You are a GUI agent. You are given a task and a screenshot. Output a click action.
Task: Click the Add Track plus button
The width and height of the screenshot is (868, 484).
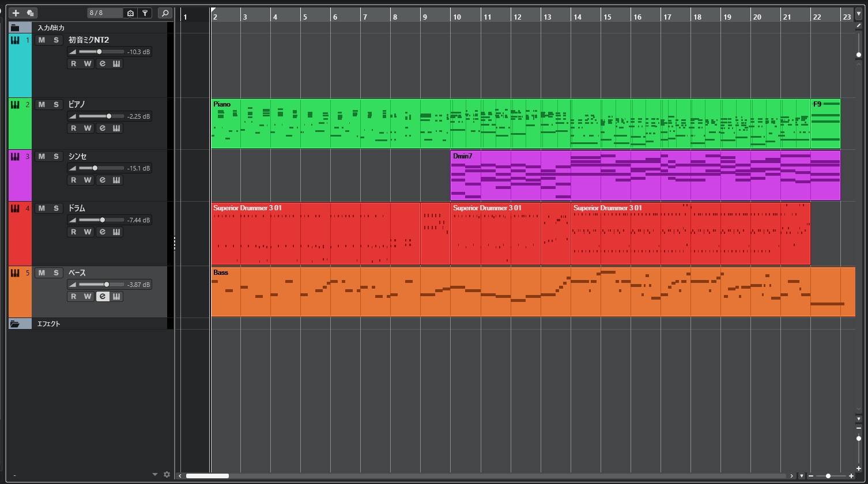16,13
